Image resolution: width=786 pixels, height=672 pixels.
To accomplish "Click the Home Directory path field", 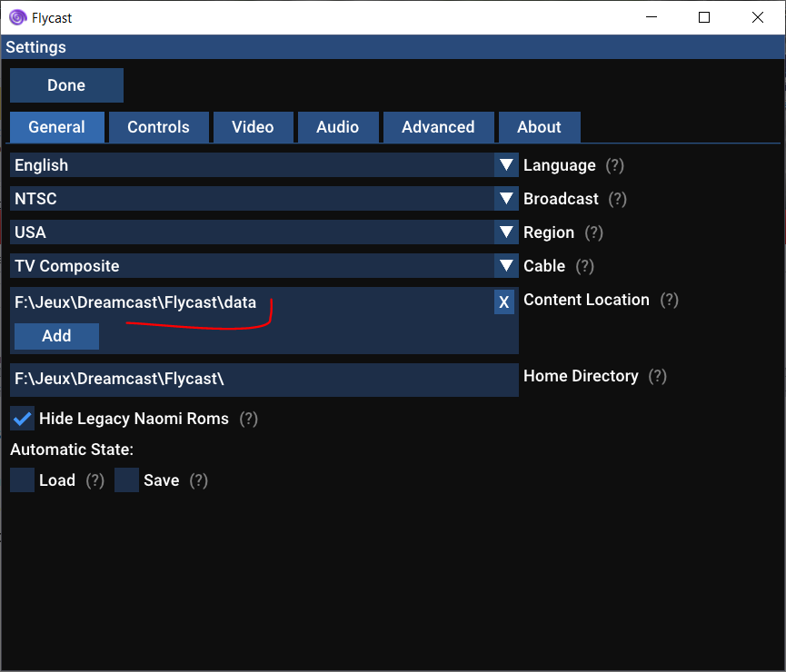I will click(264, 380).
